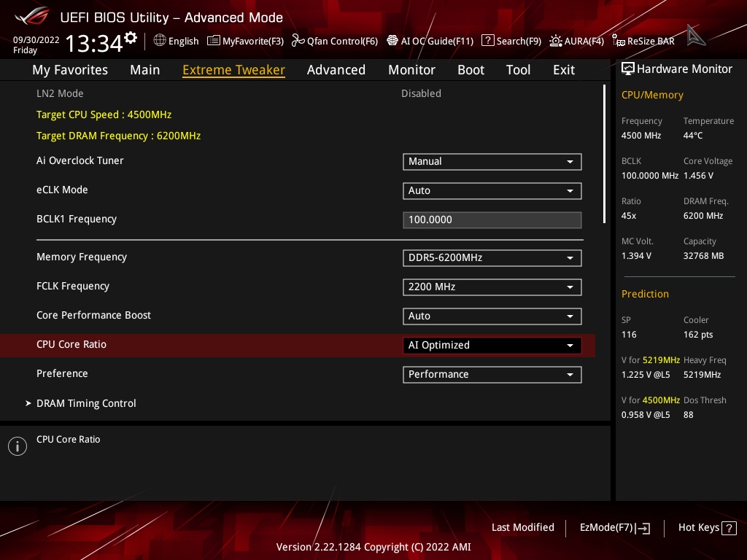Open MyFavorite(F3) list icon

point(214,41)
